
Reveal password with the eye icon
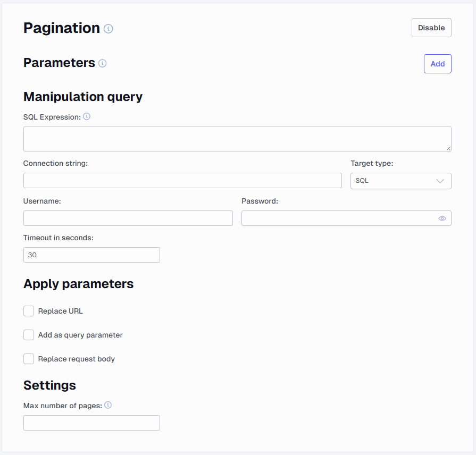(x=442, y=218)
